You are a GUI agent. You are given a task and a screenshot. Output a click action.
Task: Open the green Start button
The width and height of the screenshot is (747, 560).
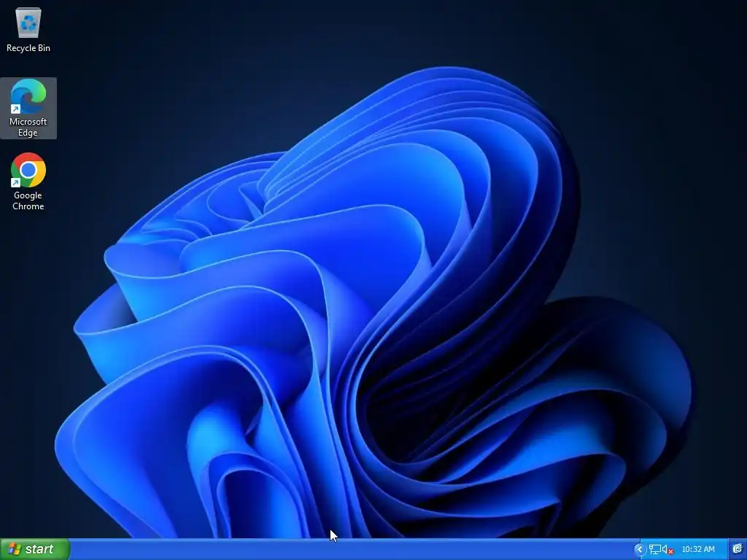tap(35, 549)
